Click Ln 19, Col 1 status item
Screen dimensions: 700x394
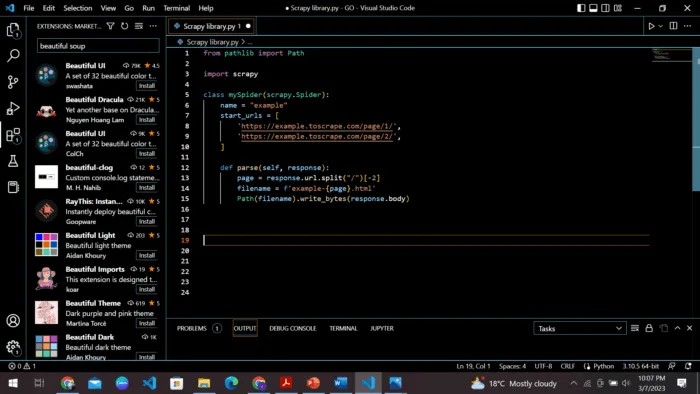click(x=473, y=366)
